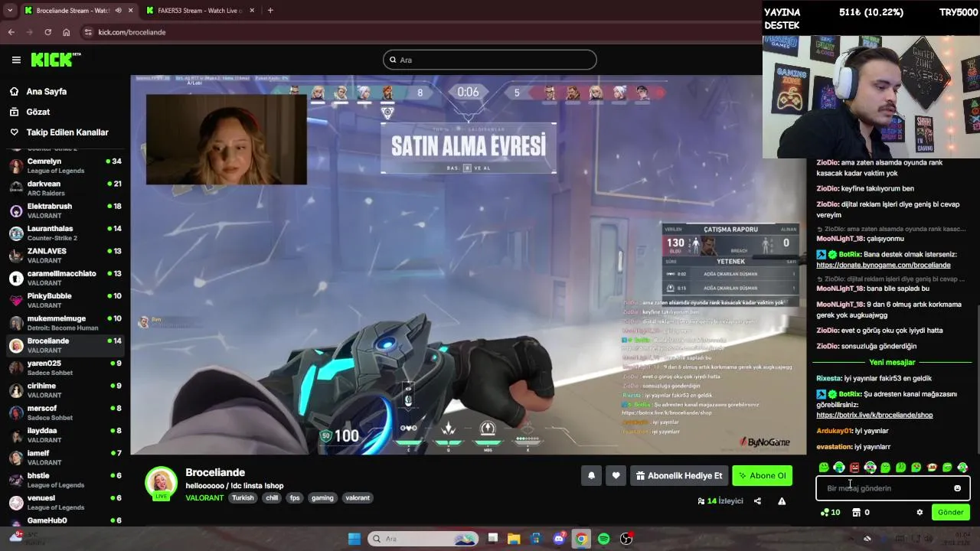Open chat settings gear icon

point(920,513)
